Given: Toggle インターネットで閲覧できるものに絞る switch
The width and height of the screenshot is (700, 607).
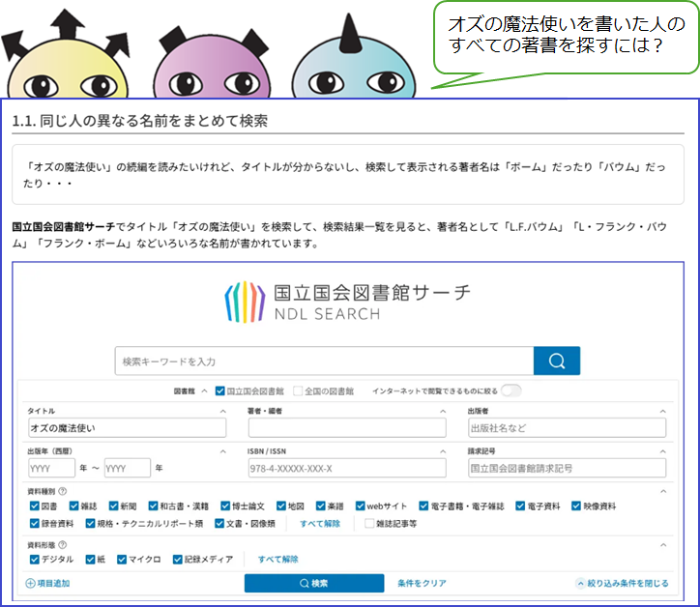Looking at the screenshot, I should click(x=511, y=390).
